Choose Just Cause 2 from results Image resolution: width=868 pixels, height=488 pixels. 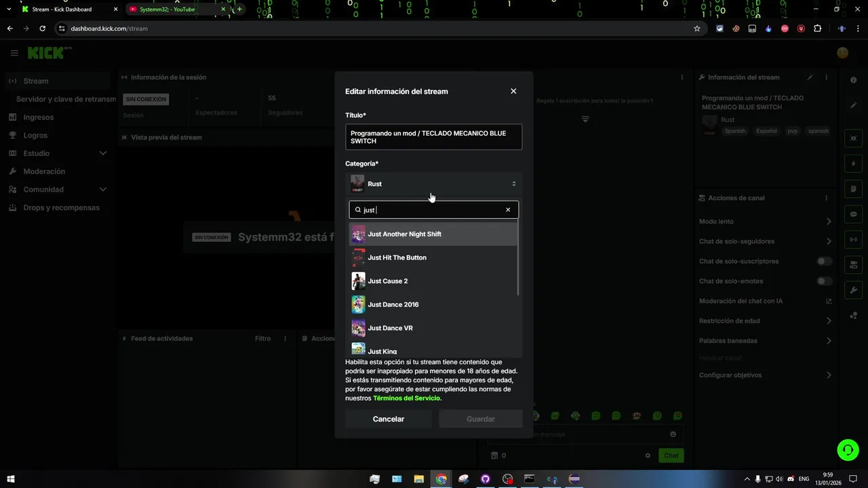[433, 281]
